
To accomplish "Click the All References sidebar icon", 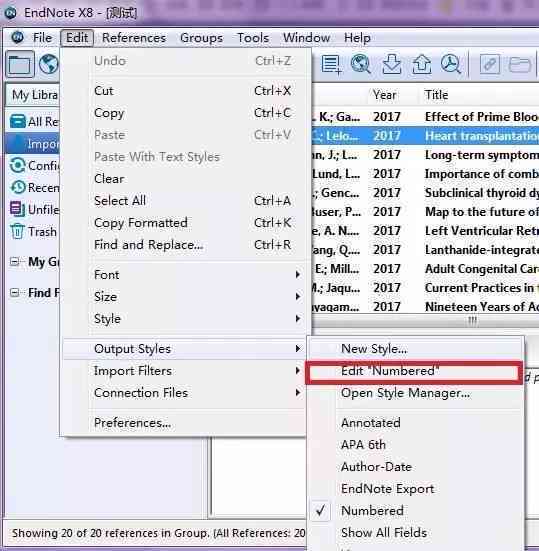I will [18, 121].
